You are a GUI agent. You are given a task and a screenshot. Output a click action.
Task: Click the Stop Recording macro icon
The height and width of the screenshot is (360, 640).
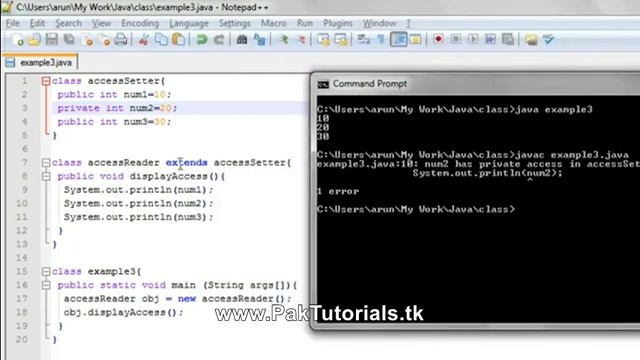(x=456, y=39)
